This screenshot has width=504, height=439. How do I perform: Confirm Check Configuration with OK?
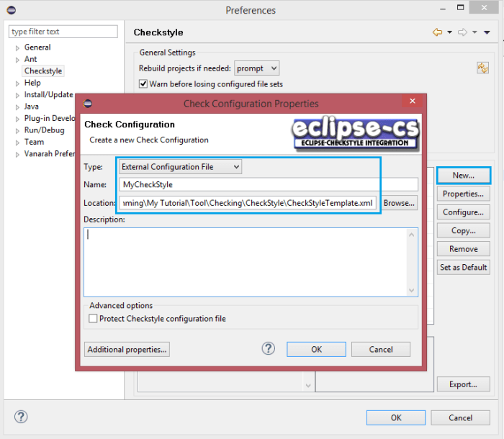coord(316,349)
